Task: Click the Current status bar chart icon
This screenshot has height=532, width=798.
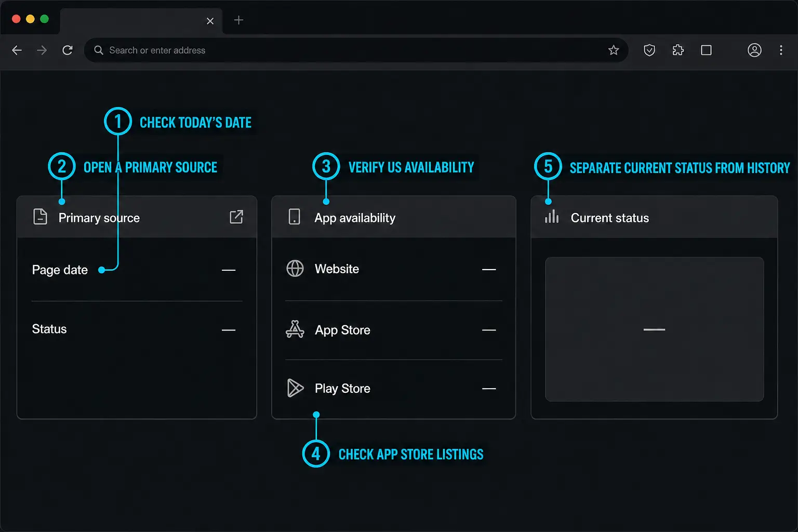Action: pyautogui.click(x=552, y=217)
